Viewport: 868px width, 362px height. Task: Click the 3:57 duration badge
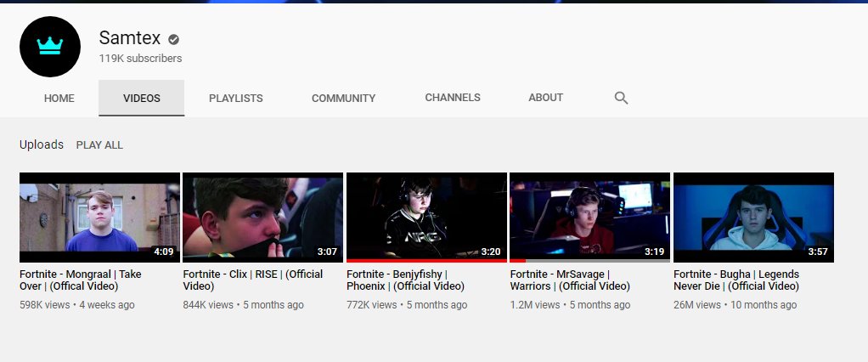[x=818, y=252]
